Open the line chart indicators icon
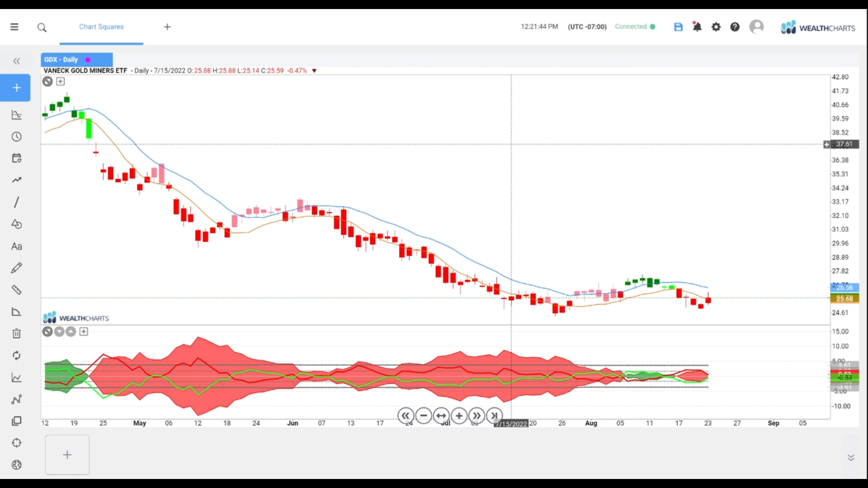The height and width of the screenshot is (488, 868). click(17, 378)
